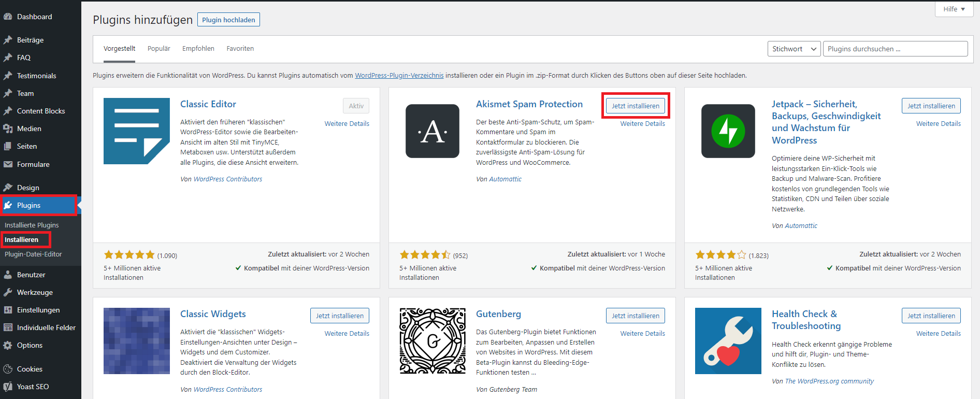Click the Jetpack star rating (1.823)
Image resolution: width=980 pixels, height=399 pixels.
[x=721, y=255]
